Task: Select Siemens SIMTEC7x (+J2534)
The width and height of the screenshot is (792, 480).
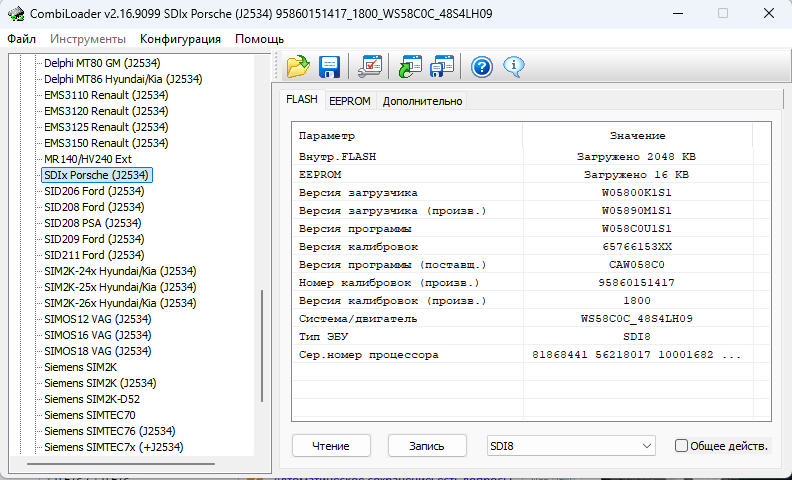Action: (x=114, y=447)
